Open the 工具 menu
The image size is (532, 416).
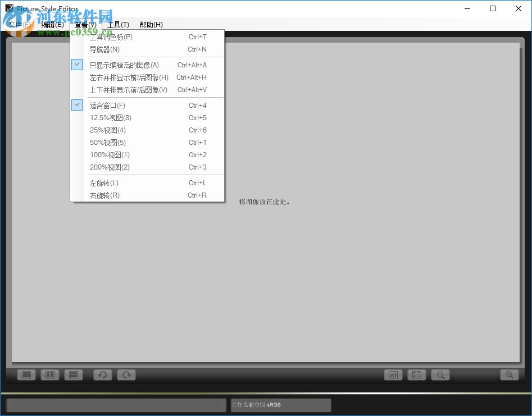click(x=118, y=24)
